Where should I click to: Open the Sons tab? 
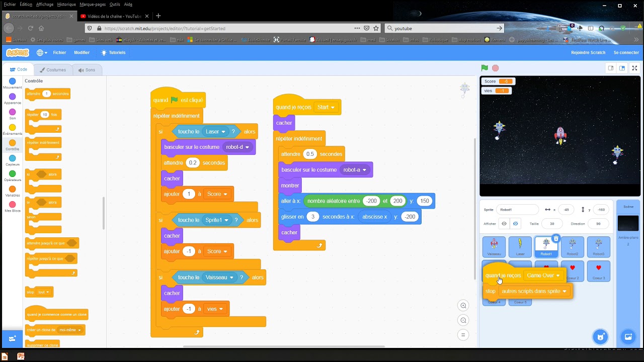(87, 70)
